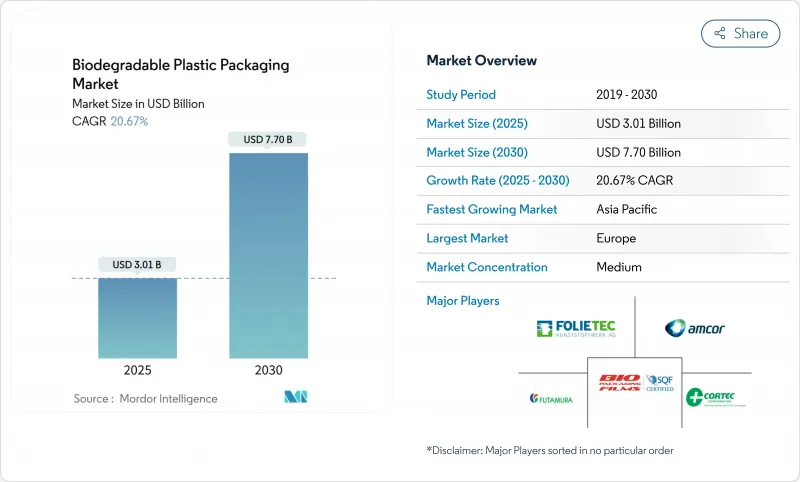Viewport: 800px width, 482px height.
Task: Click the Futamura company logo
Action: 551,397
